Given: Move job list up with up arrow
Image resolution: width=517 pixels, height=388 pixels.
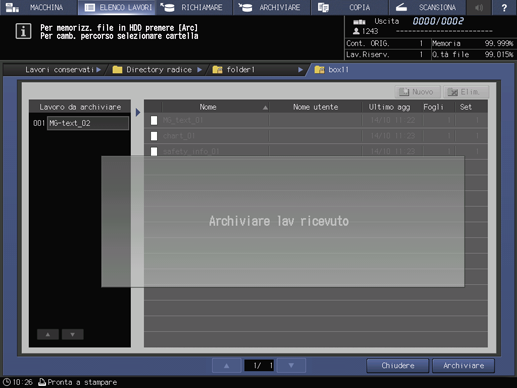Looking at the screenshot, I should 48,334.
